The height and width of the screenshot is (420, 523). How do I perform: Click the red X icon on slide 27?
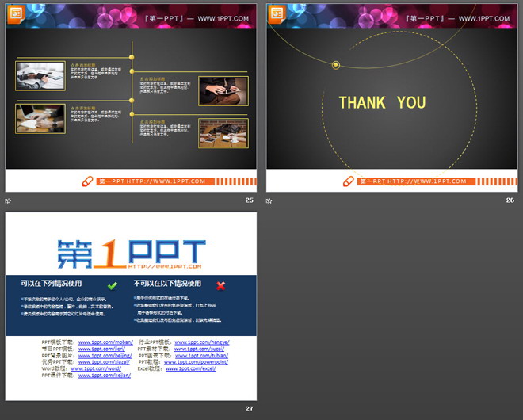pyautogui.click(x=220, y=285)
